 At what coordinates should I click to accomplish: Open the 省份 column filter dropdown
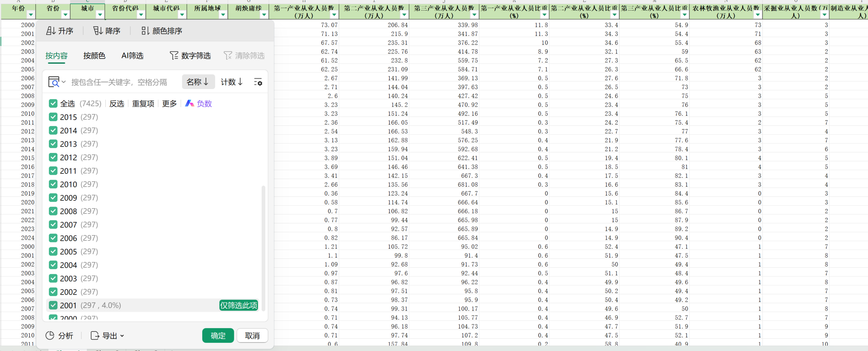[65, 14]
